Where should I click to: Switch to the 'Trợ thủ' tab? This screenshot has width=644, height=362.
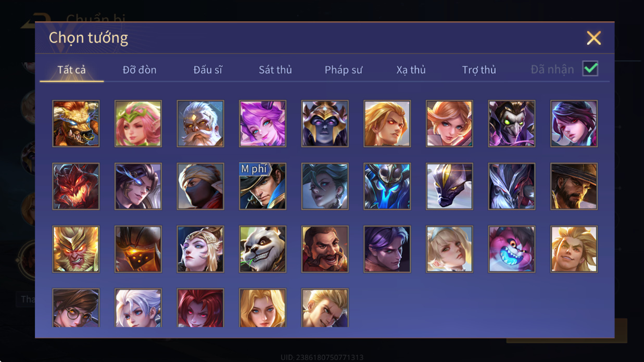click(479, 70)
